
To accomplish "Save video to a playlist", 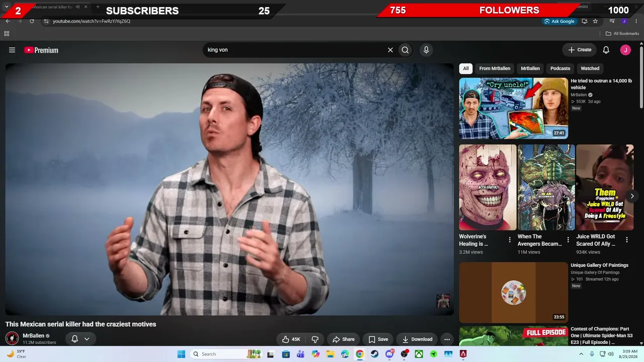I will point(378,339).
